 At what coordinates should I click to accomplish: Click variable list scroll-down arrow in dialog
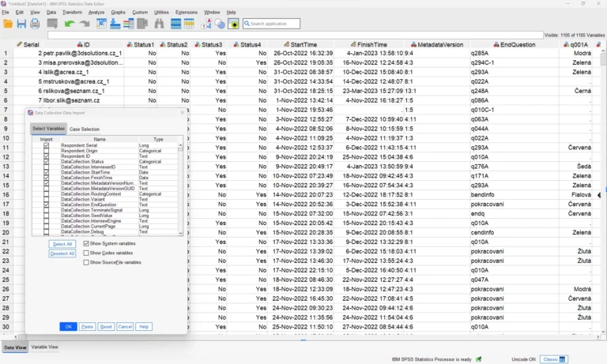(180, 233)
